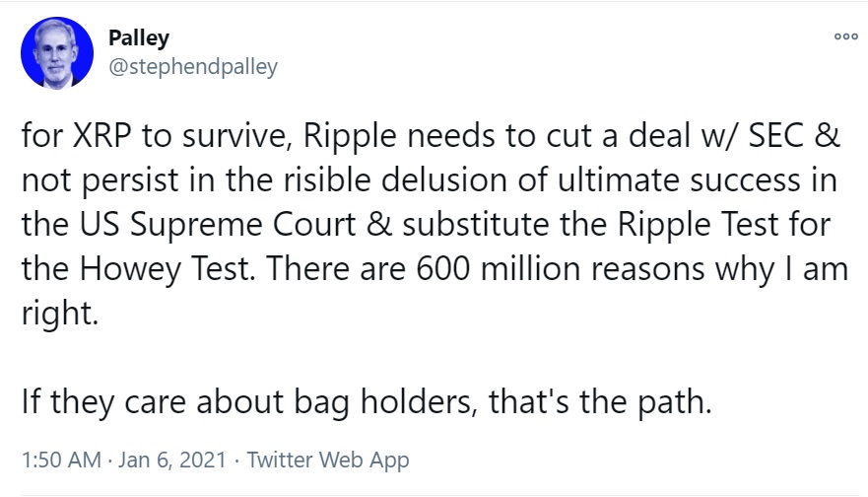Open the 1:50 AM timestamp permalink
This screenshot has width=868, height=497.
(x=61, y=460)
